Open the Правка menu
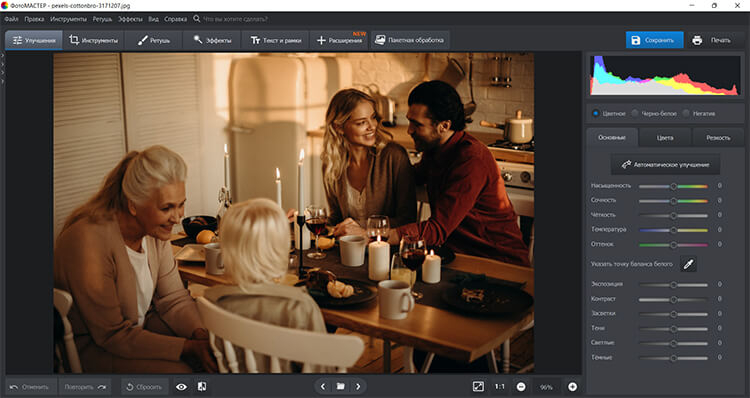Viewport: 750px width, 398px height. coord(34,19)
